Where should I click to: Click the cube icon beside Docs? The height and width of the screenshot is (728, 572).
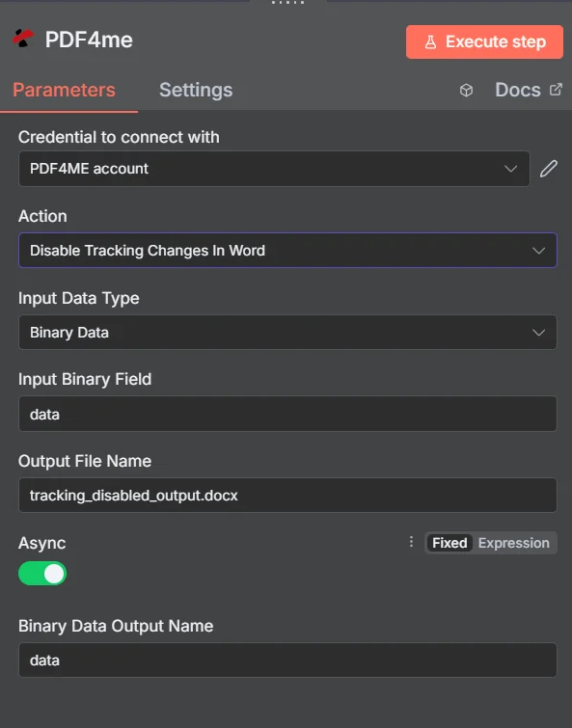click(x=466, y=90)
